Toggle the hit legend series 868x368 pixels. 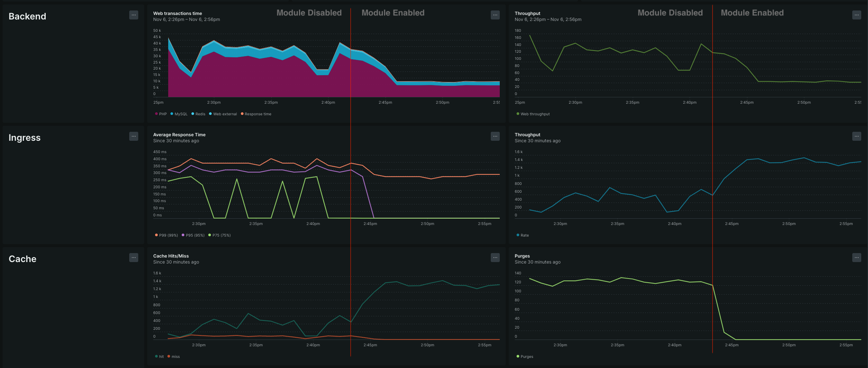159,356
